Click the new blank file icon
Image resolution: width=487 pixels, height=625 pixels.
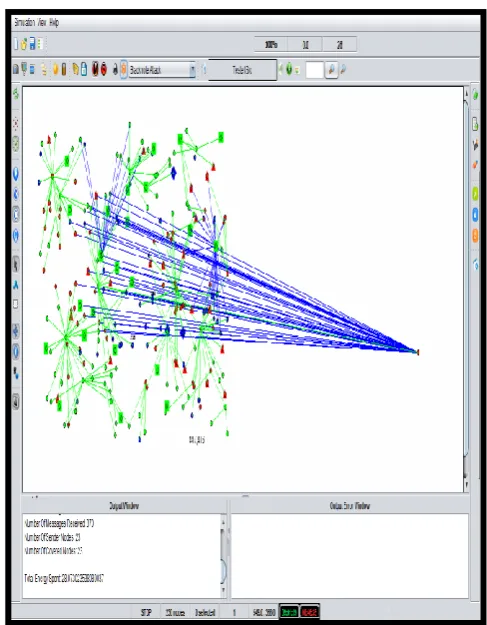pos(16,44)
